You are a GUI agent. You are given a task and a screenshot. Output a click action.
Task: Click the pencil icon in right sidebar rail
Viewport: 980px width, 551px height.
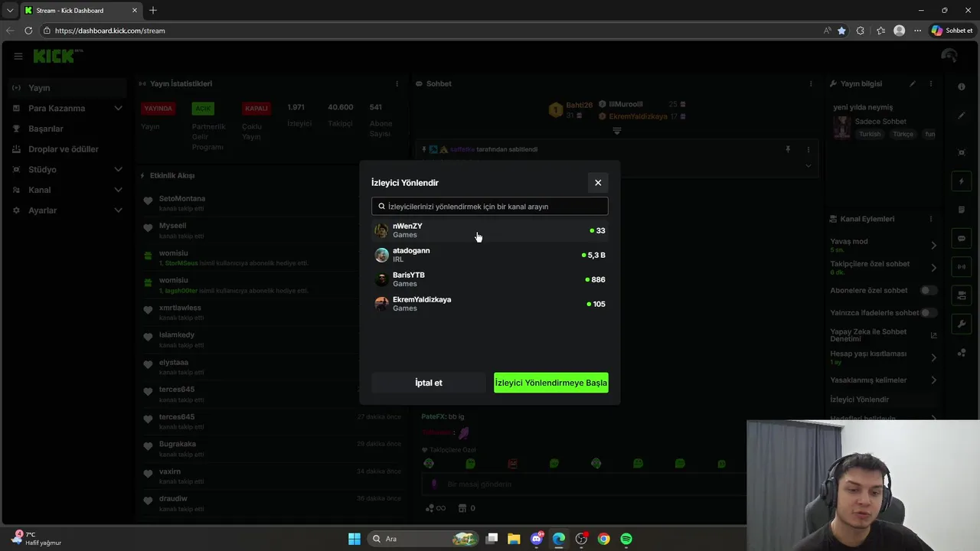(x=962, y=116)
